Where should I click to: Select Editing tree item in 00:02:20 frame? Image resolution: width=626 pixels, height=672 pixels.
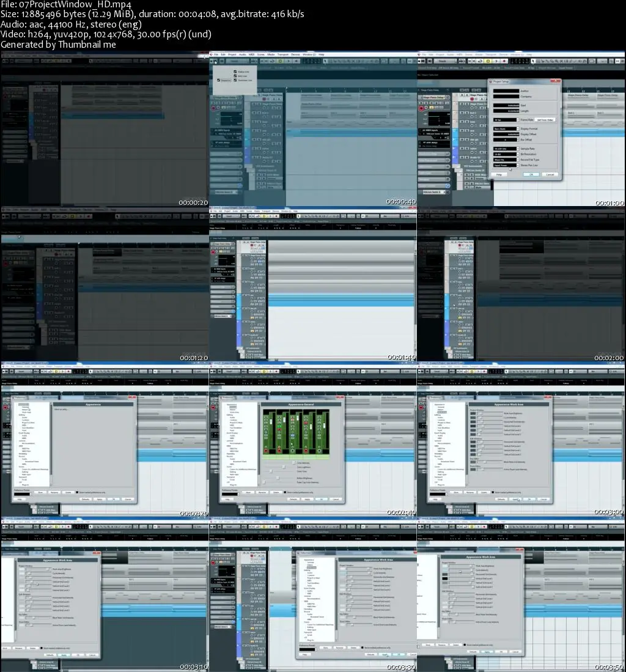tap(22, 415)
